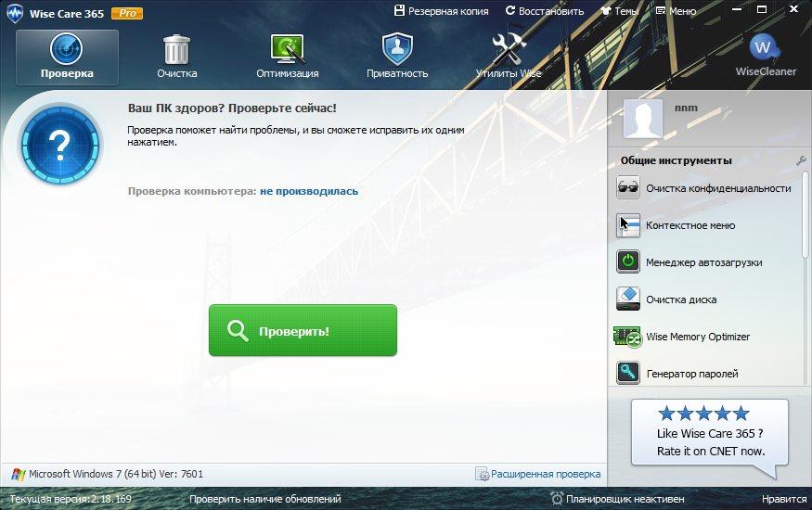Open the Проверка tab
812x510 pixels.
pyautogui.click(x=68, y=57)
